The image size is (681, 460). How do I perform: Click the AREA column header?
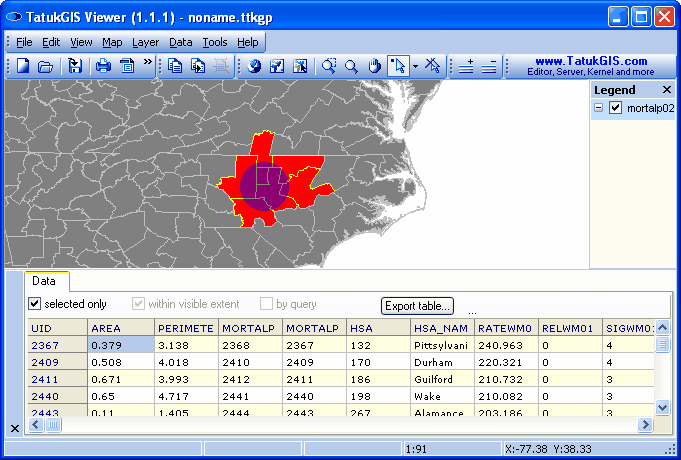coord(121,328)
